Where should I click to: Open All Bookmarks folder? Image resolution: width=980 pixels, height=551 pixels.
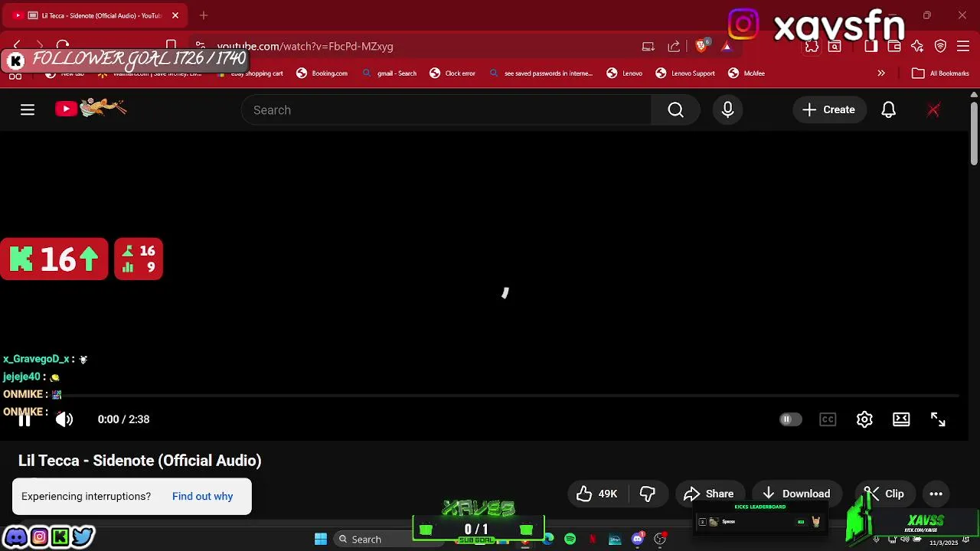[940, 73]
